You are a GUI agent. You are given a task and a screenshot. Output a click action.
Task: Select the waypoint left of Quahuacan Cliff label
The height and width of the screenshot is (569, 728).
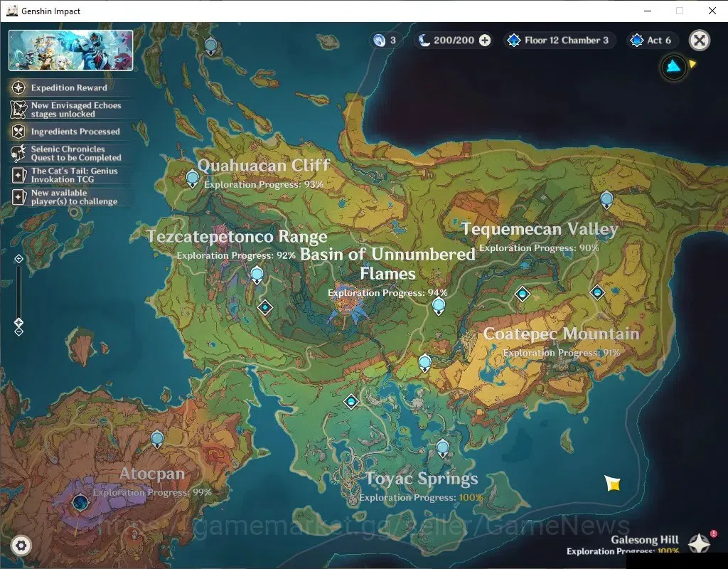point(192,179)
